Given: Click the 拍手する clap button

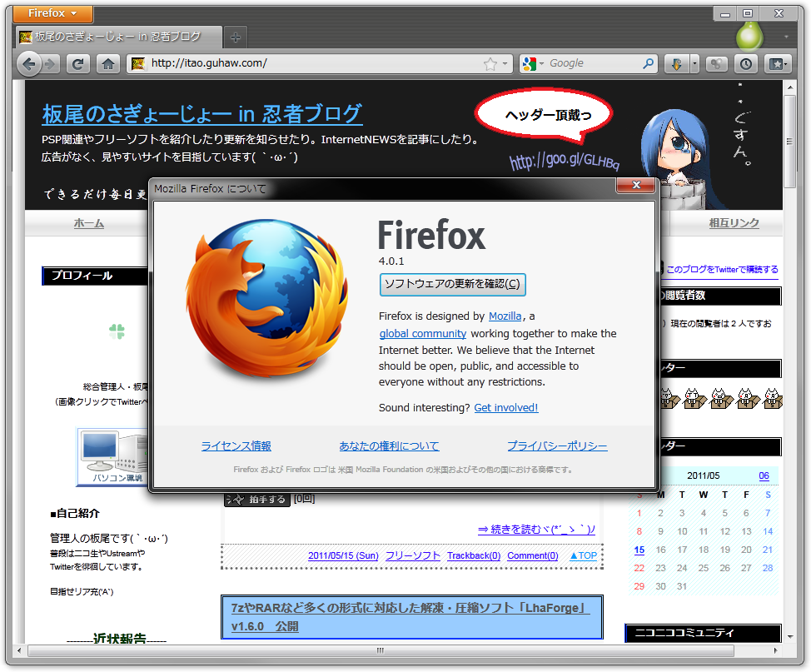Looking at the screenshot, I should point(257,500).
